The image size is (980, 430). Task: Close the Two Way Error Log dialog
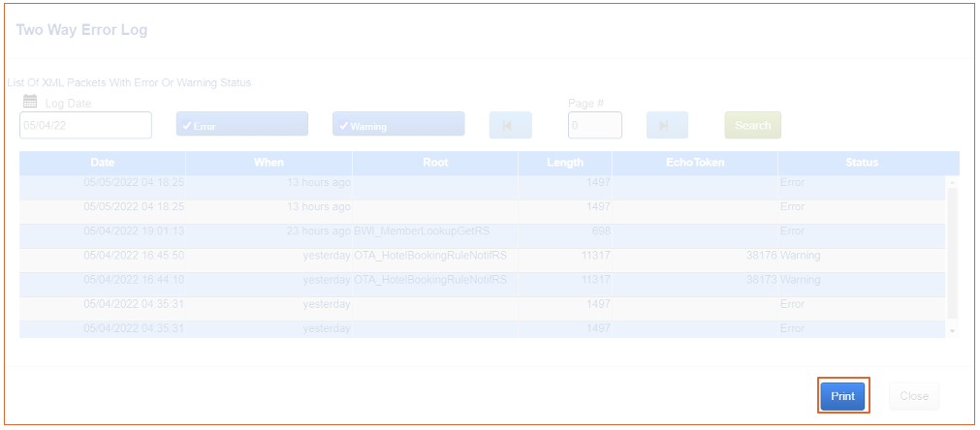coord(913,396)
